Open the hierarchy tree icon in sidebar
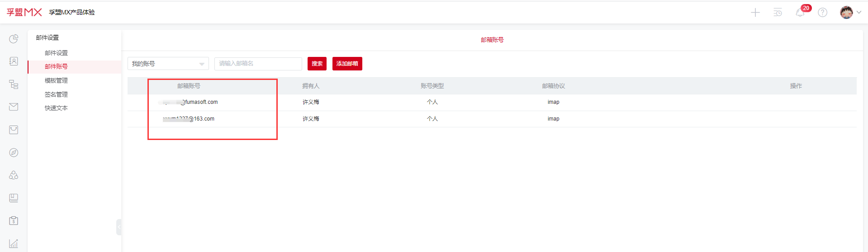This screenshot has width=868, height=252. 14,84
